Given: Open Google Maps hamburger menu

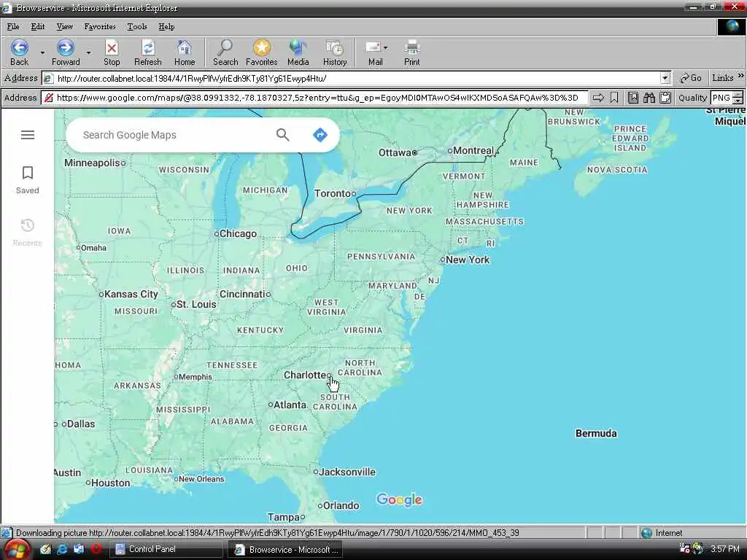Looking at the screenshot, I should coord(28,135).
